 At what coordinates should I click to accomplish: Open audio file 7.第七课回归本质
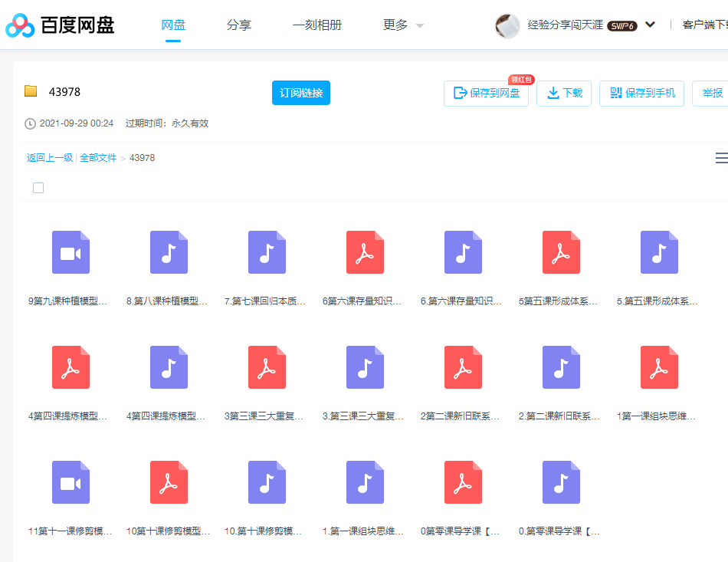pyautogui.click(x=267, y=252)
